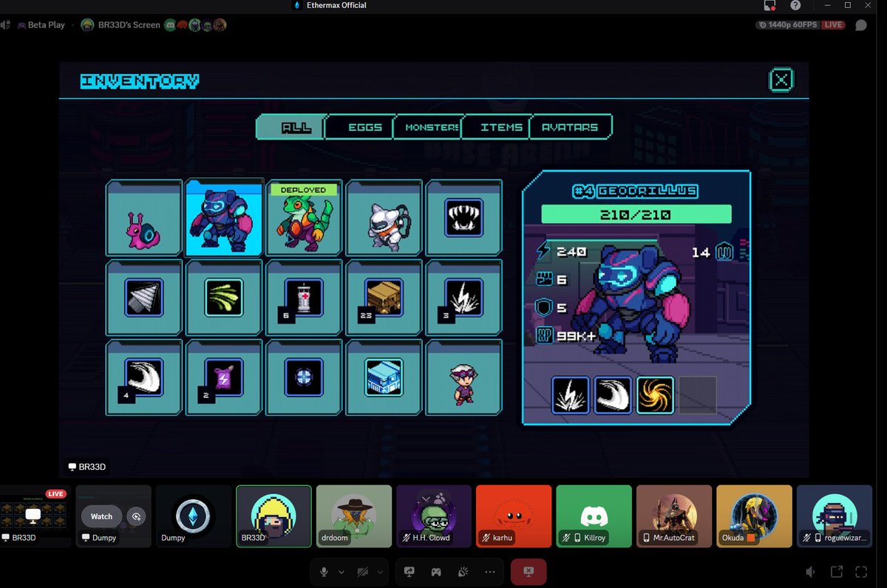The image size is (887, 588).
Task: Switch to the ALL inventory tab
Action: click(x=290, y=127)
